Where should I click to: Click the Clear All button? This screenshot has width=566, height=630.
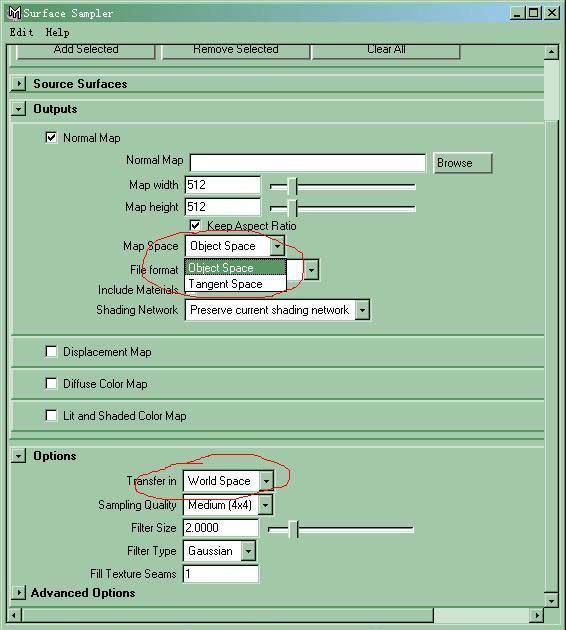coord(386,51)
